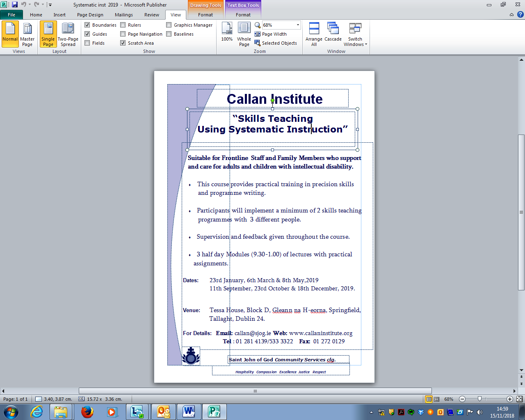Open Internet Explorer from the taskbar
The image size is (525, 420).
coord(37,412)
